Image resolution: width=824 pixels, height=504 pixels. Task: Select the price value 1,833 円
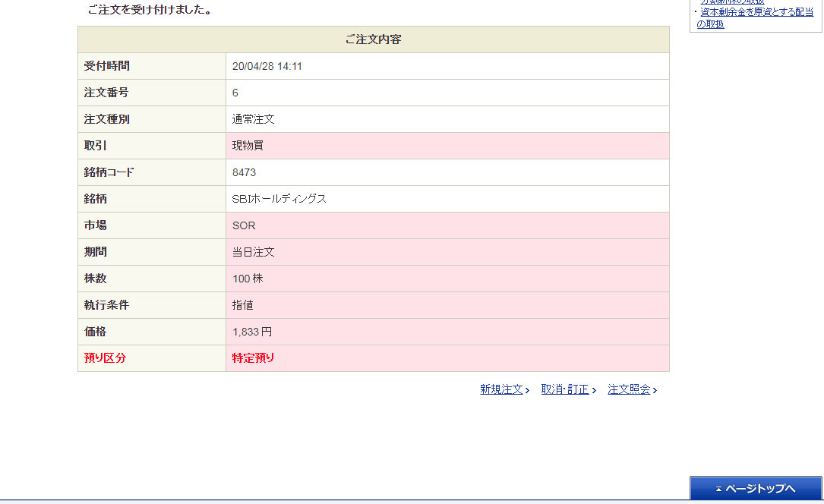[252, 332]
